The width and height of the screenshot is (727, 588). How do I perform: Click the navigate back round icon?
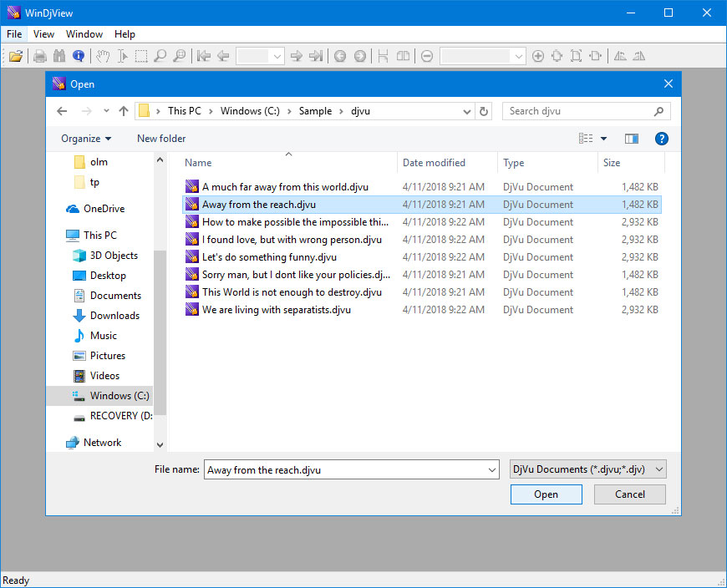click(340, 57)
